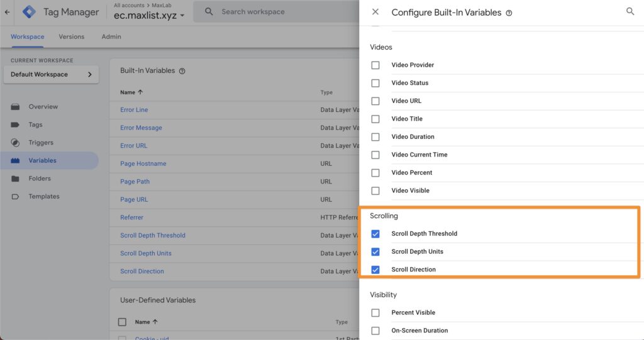Image resolution: width=644 pixels, height=340 pixels.
Task: Switch to the Admin tab
Action: [111, 36]
